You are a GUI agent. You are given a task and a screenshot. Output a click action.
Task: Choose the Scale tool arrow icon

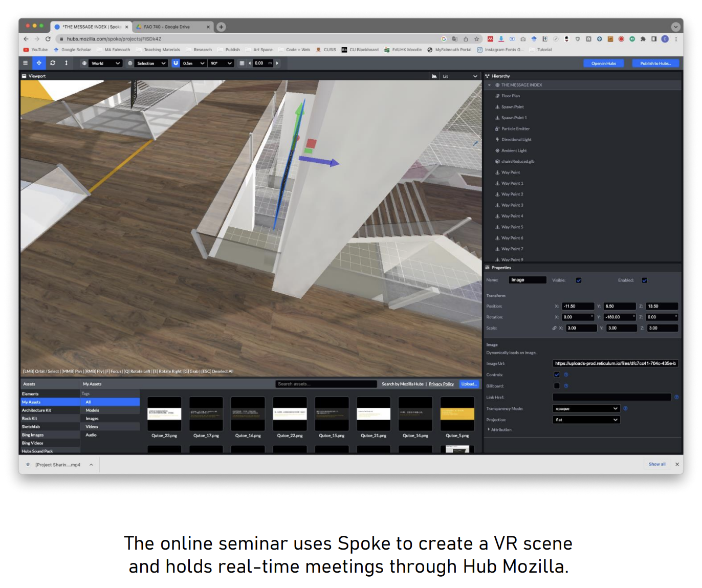66,63
